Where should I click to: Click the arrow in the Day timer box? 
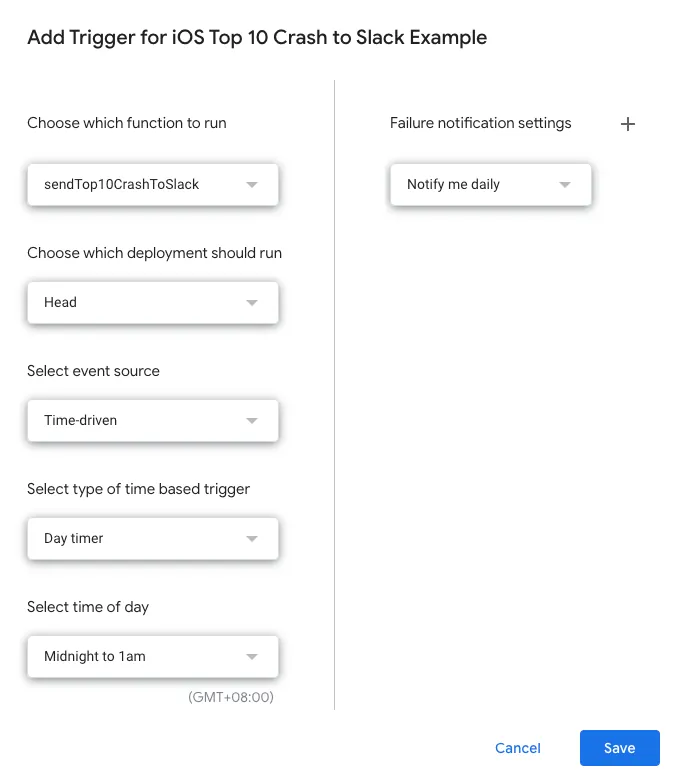(x=252, y=539)
